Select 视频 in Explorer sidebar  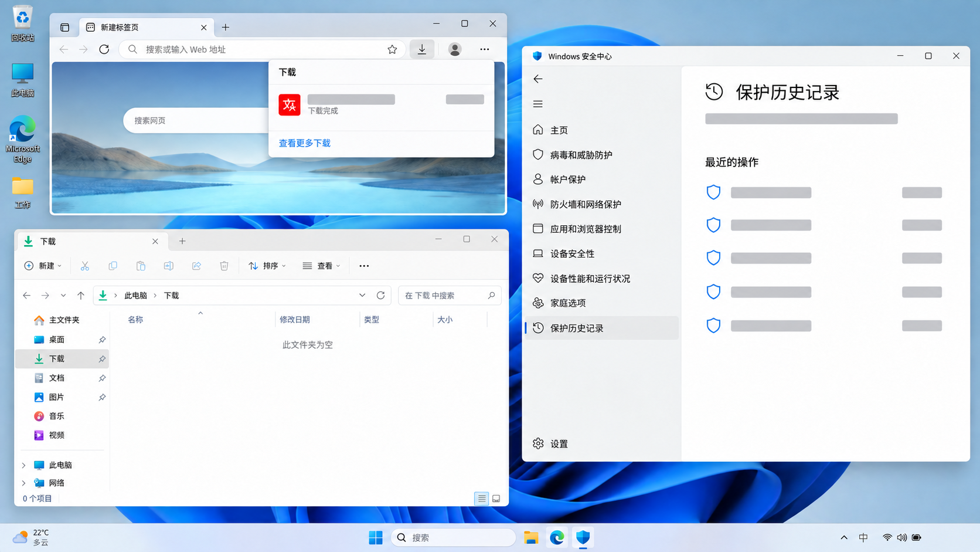point(62,435)
